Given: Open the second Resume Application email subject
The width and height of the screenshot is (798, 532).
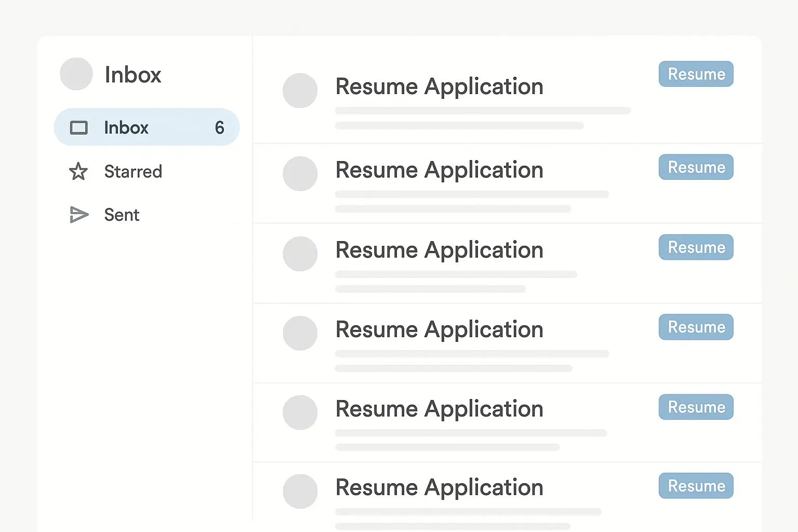Looking at the screenshot, I should click(439, 170).
